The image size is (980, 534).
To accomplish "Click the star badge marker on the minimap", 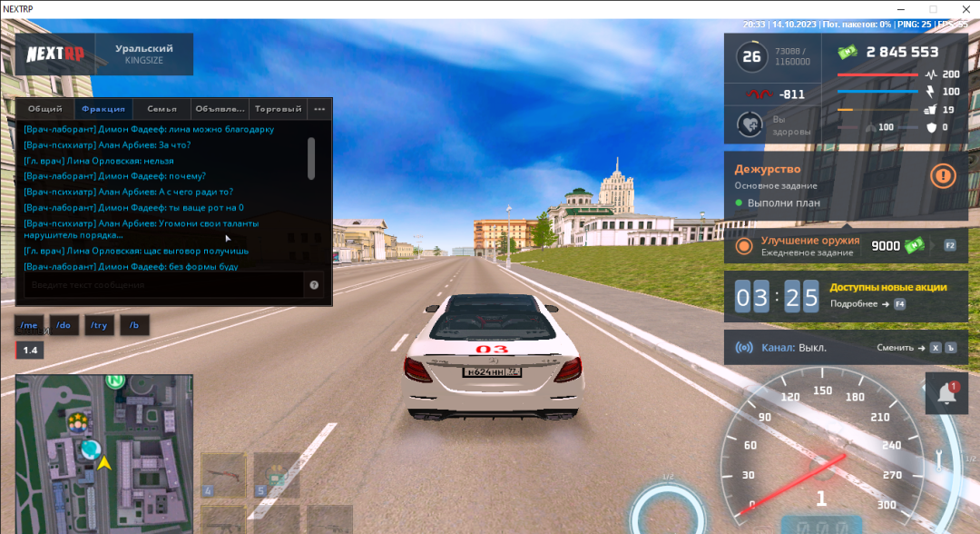I will pos(77,422).
